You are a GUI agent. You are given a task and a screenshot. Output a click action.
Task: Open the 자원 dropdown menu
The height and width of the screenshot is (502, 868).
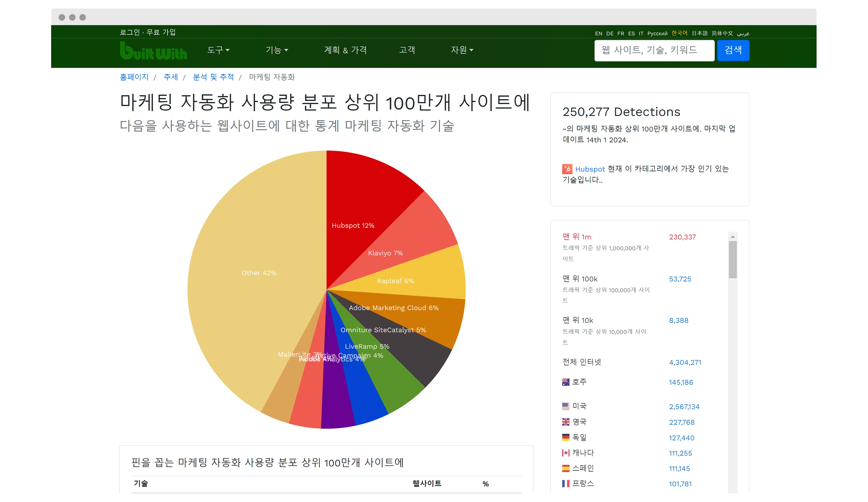click(x=462, y=50)
